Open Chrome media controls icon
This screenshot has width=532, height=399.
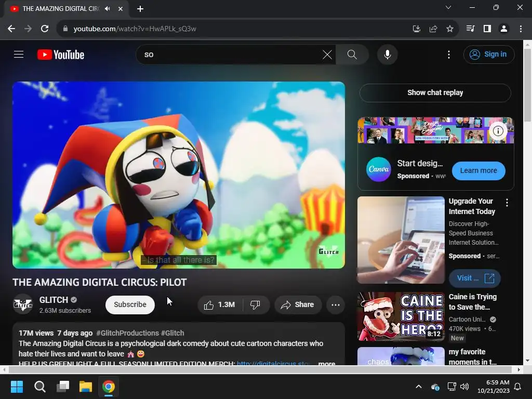470,29
